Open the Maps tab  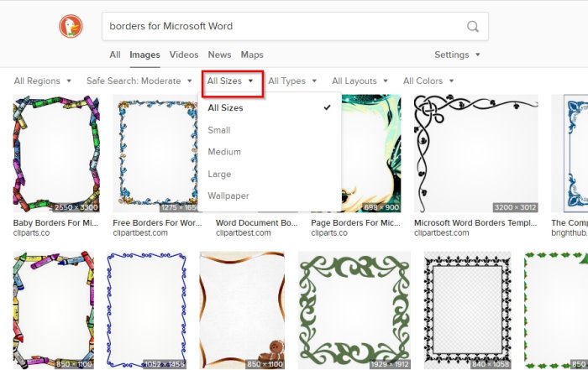click(252, 55)
